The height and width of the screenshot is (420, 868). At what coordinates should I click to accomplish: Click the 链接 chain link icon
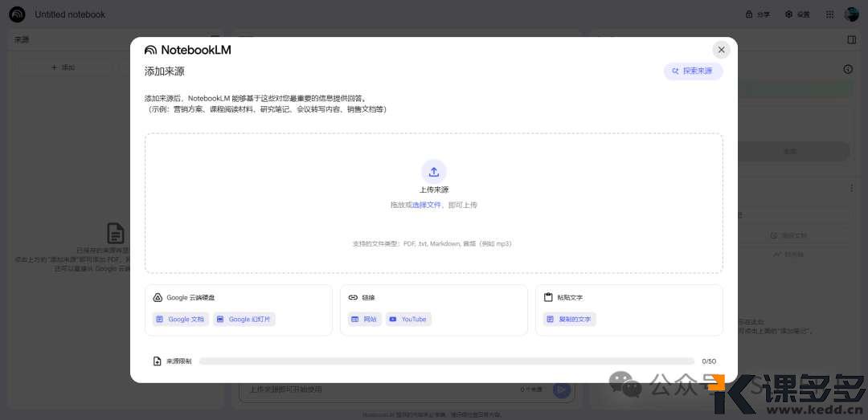point(353,298)
